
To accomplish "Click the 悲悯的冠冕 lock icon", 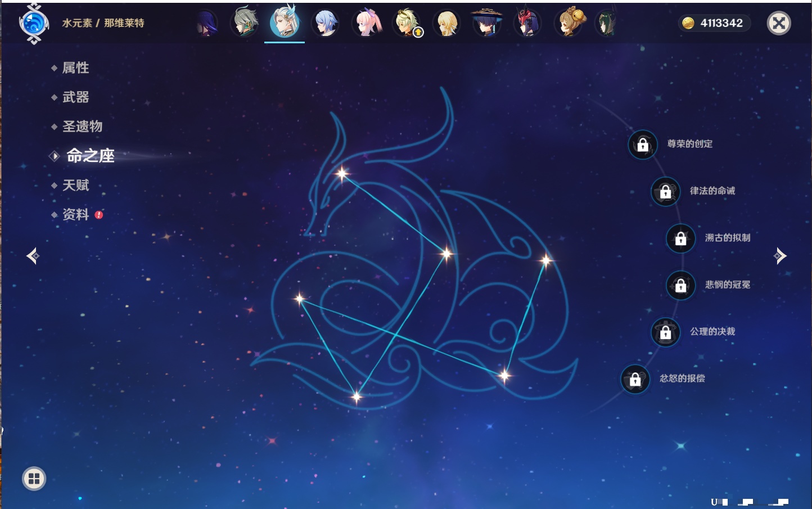I will point(680,286).
